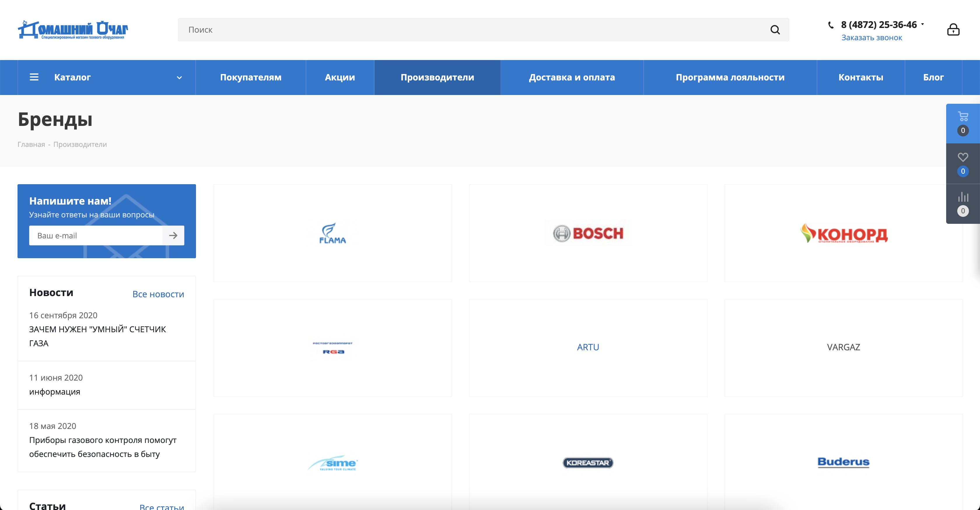Open the Акции menu item
The width and height of the screenshot is (980, 510).
tap(340, 77)
